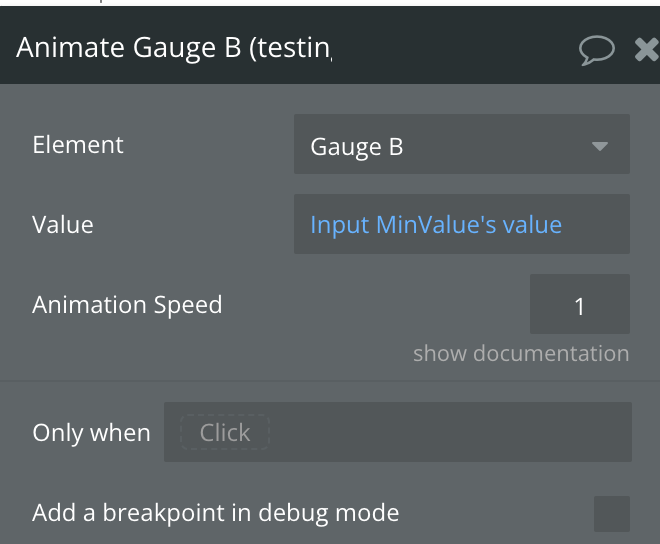Click the Value field label
Viewport: 660px width, 544px height.
[x=63, y=224]
